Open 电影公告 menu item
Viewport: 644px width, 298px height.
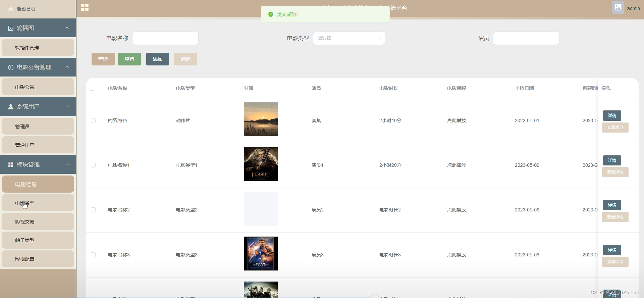38,87
